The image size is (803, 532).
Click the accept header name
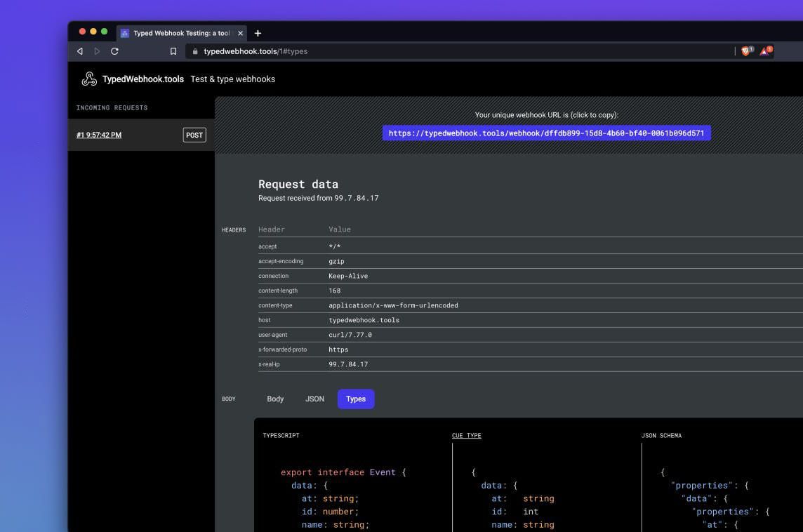[267, 247]
